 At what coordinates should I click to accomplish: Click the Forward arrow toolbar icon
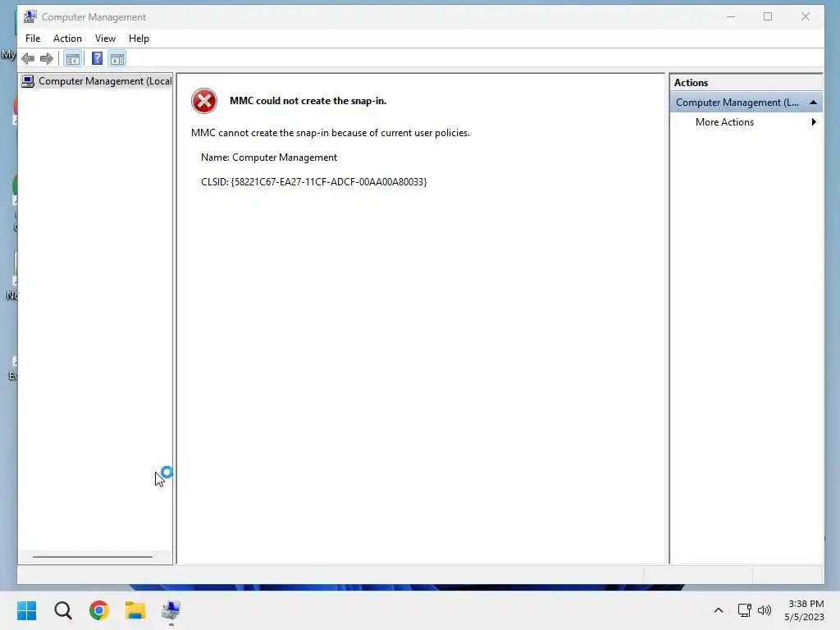coord(47,58)
